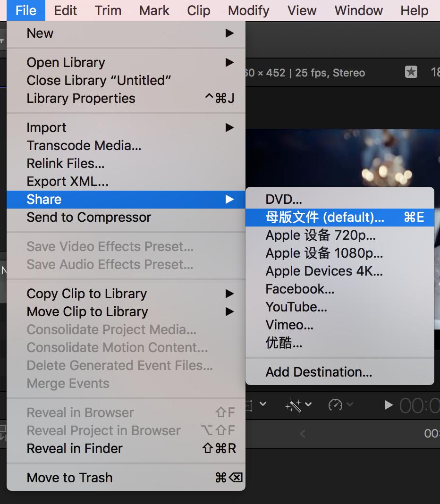Choose Add Destination...

tap(339, 372)
